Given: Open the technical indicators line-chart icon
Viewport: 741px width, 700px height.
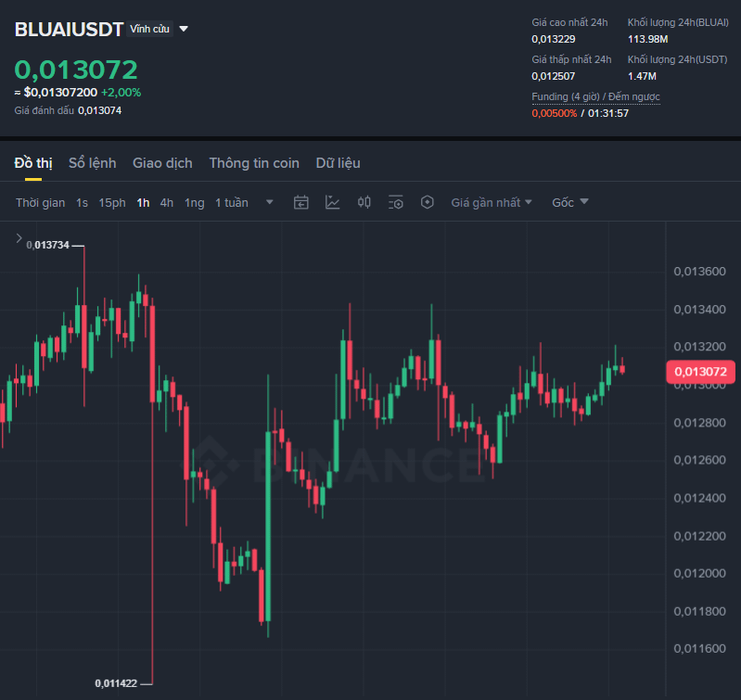Looking at the screenshot, I should point(332,203).
